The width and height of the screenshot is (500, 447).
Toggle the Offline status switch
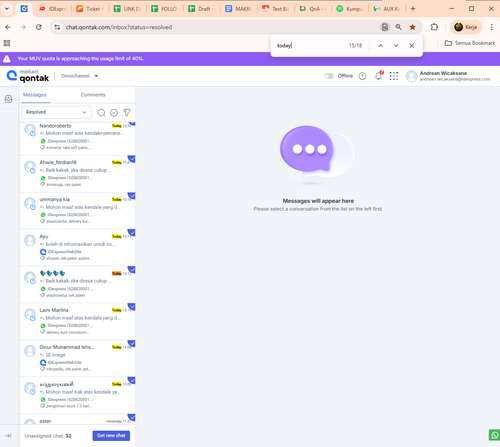[329, 76]
